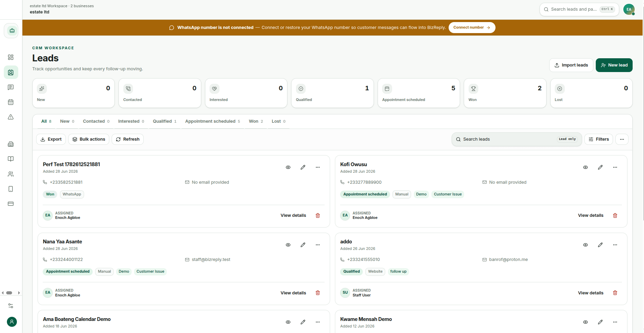
Task: Preview Kwame Mensah Demo with eye icon
Action: click(x=585, y=322)
